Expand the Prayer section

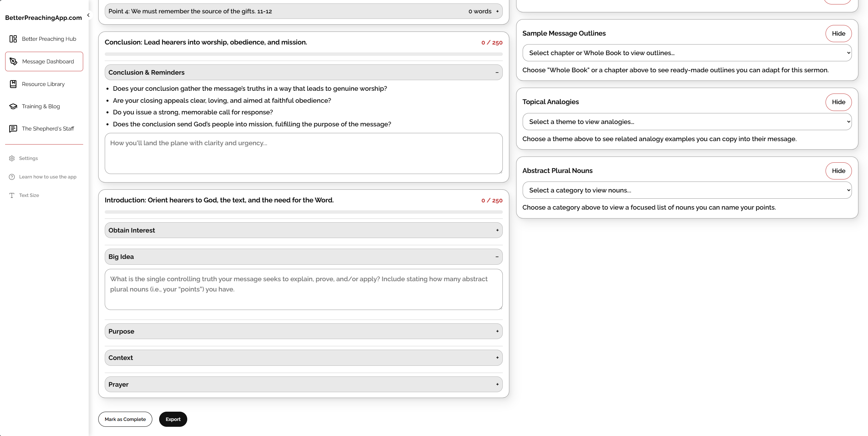[303, 384]
